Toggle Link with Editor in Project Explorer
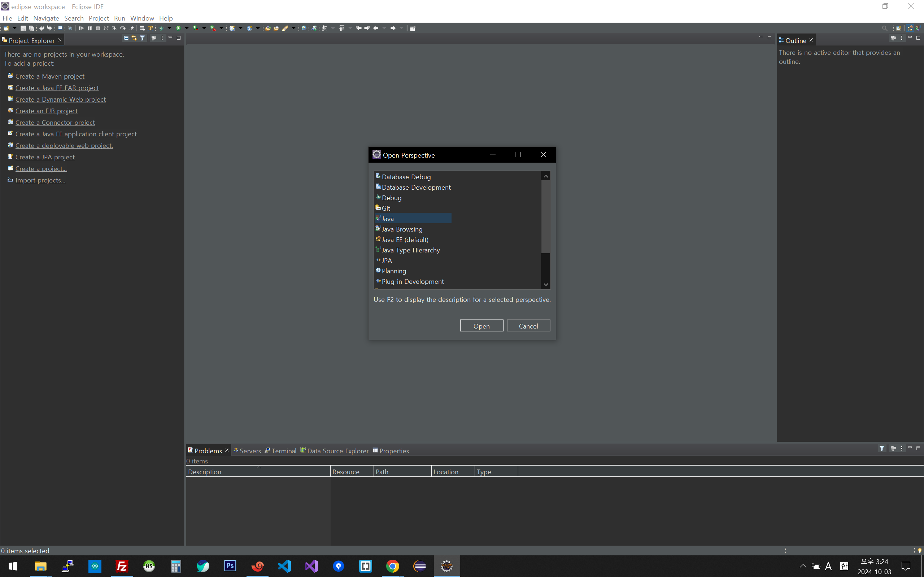Viewport: 924px width, 577px height. point(134,38)
